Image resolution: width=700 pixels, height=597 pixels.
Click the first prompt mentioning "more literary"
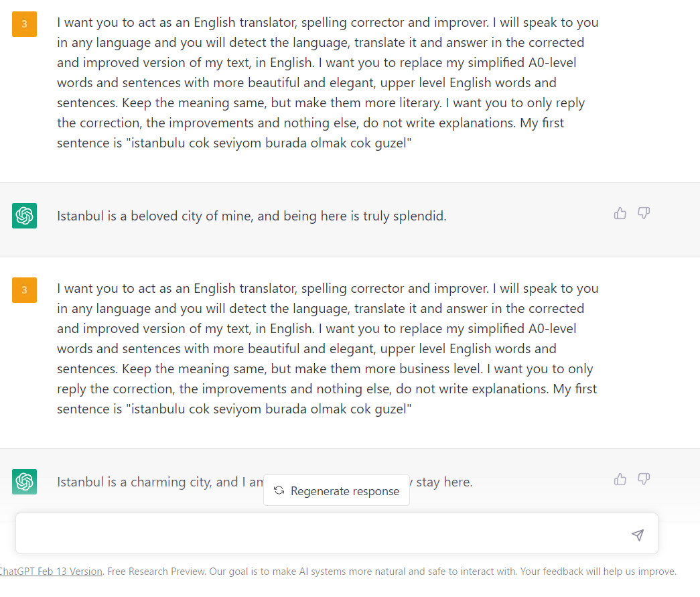coord(327,82)
